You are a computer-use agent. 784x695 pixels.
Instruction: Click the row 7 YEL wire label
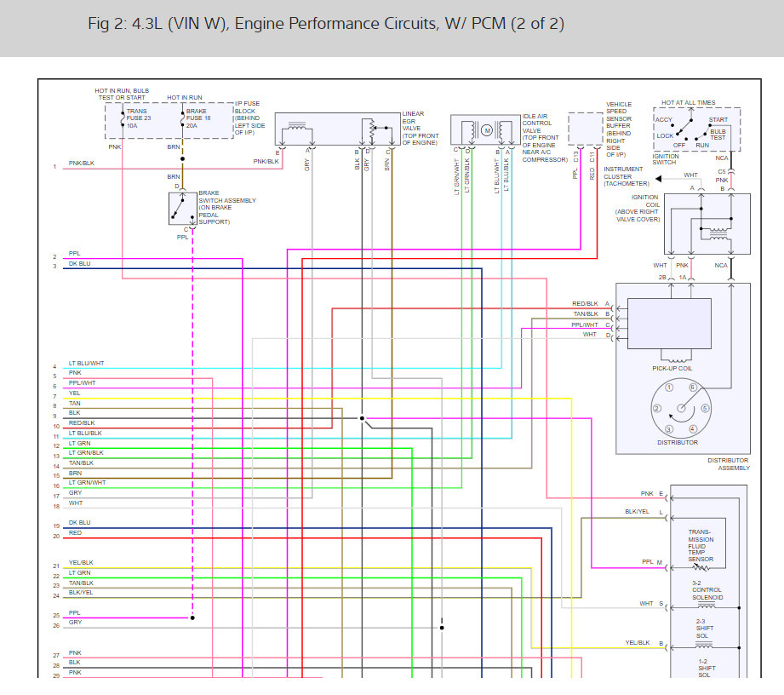75,393
